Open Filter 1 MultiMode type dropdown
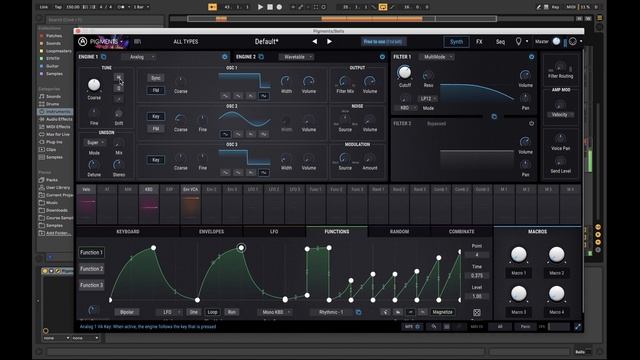The image size is (640, 360). [437, 57]
